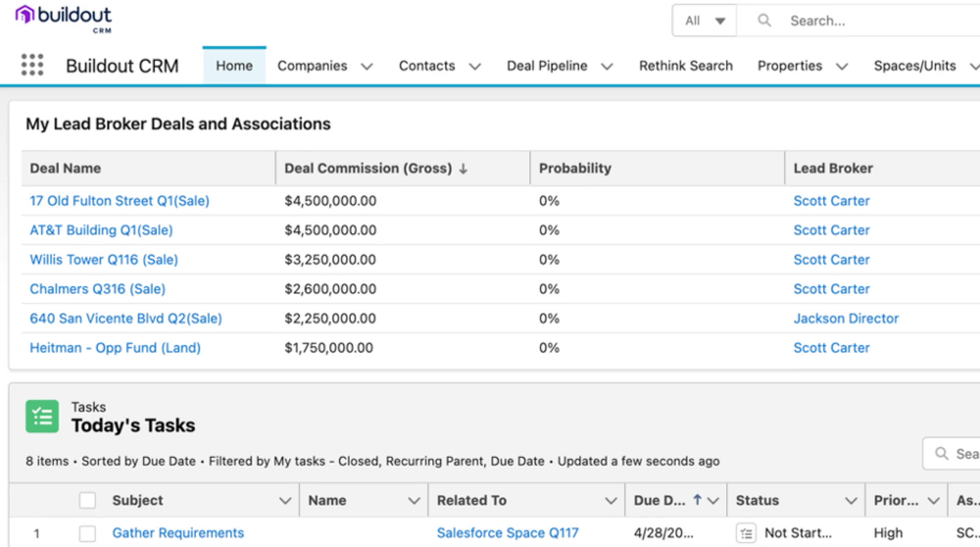Open the App Launcher dots grid
Image resolution: width=980 pixels, height=547 pixels.
pyautogui.click(x=32, y=65)
